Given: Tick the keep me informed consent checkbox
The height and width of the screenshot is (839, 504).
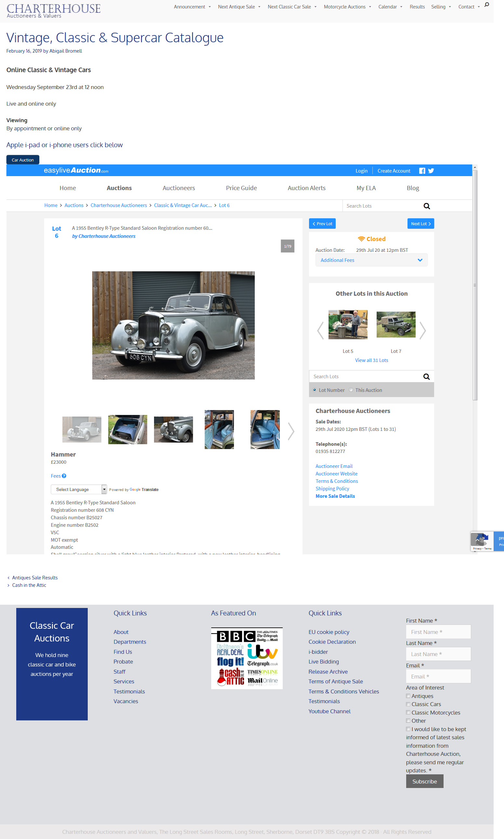Looking at the screenshot, I should point(408,729).
